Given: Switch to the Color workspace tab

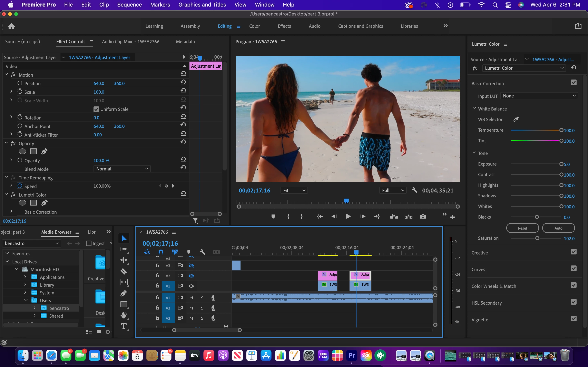Looking at the screenshot, I should pos(254,26).
